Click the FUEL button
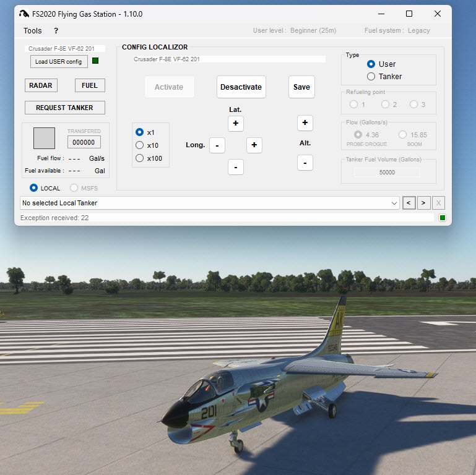 (x=90, y=85)
